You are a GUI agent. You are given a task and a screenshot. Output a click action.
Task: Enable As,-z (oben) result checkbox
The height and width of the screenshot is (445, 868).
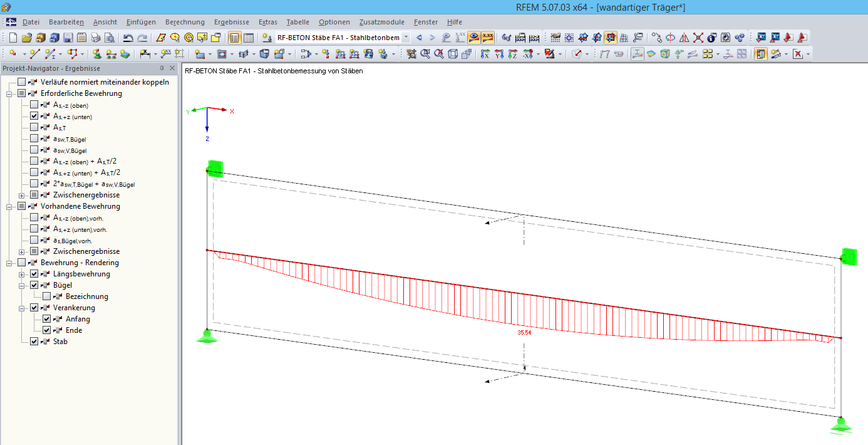point(34,105)
